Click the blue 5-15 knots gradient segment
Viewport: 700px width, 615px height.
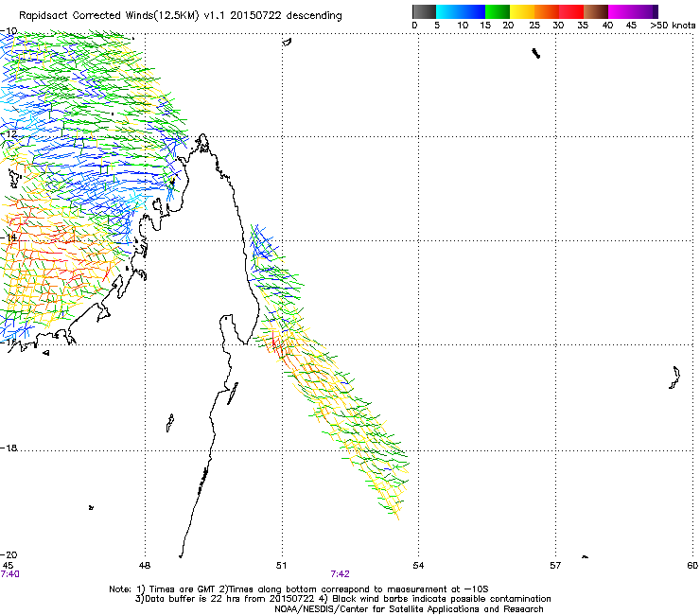[461, 11]
